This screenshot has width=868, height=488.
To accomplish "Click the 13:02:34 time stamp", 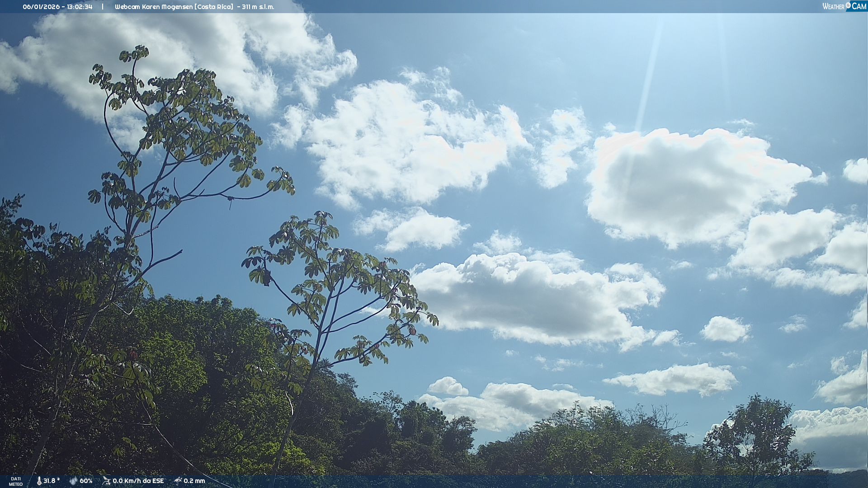I will click(x=80, y=7).
